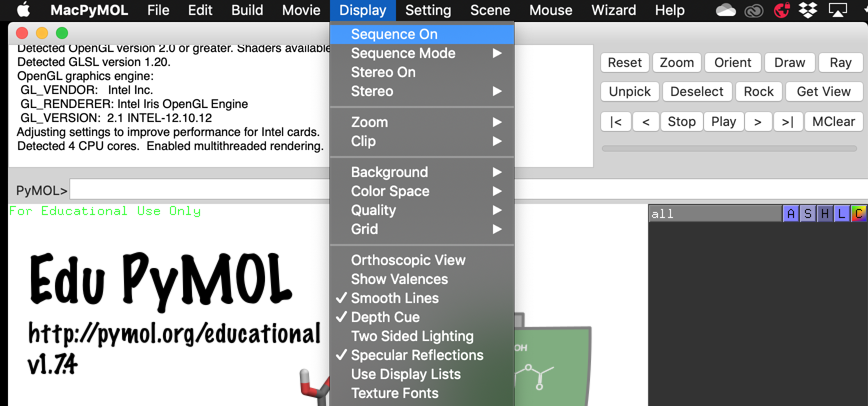Screen dimensions: 868x406
Task: Disable the Smooth Lines option
Action: pos(394,298)
